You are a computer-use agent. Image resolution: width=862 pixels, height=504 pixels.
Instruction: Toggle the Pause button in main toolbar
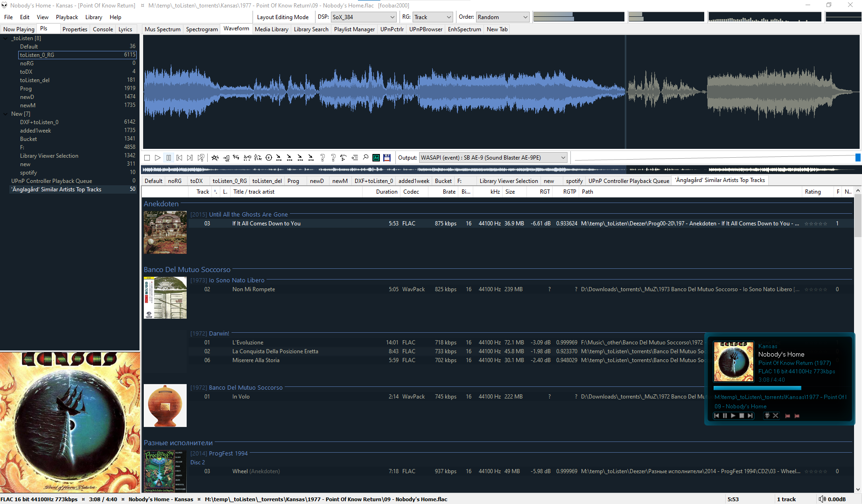(168, 158)
